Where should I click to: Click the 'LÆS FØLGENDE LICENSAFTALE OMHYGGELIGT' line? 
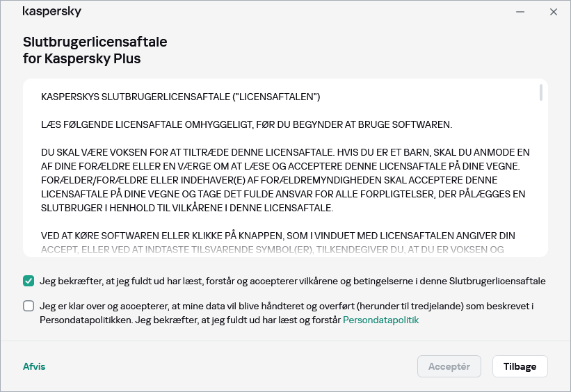click(247, 125)
